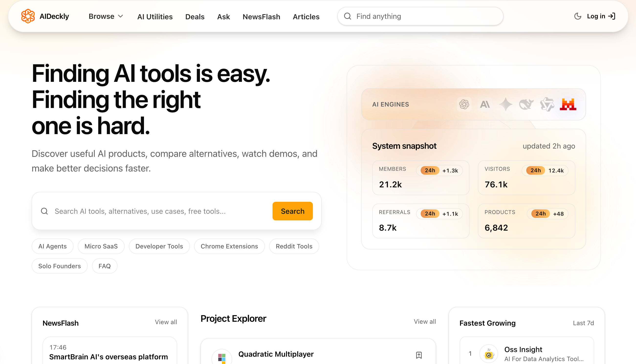Navigate to NewsFlash in the top nav
636x364 pixels.
(261, 17)
